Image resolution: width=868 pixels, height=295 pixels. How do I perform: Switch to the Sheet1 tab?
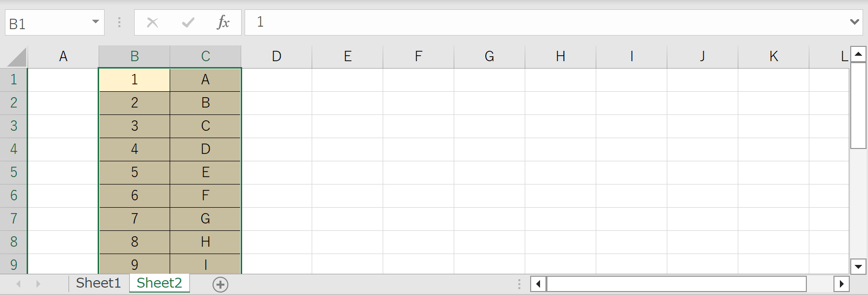tap(98, 283)
